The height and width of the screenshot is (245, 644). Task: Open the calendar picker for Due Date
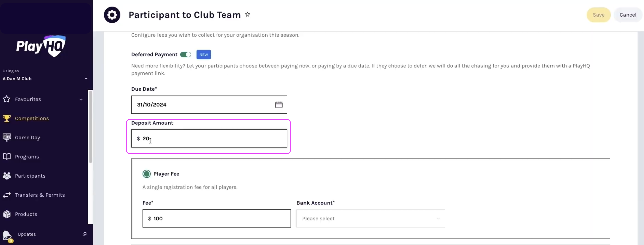tap(279, 104)
